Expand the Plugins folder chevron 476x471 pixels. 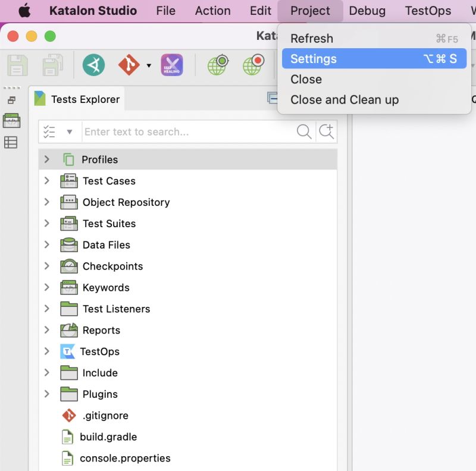(46, 394)
